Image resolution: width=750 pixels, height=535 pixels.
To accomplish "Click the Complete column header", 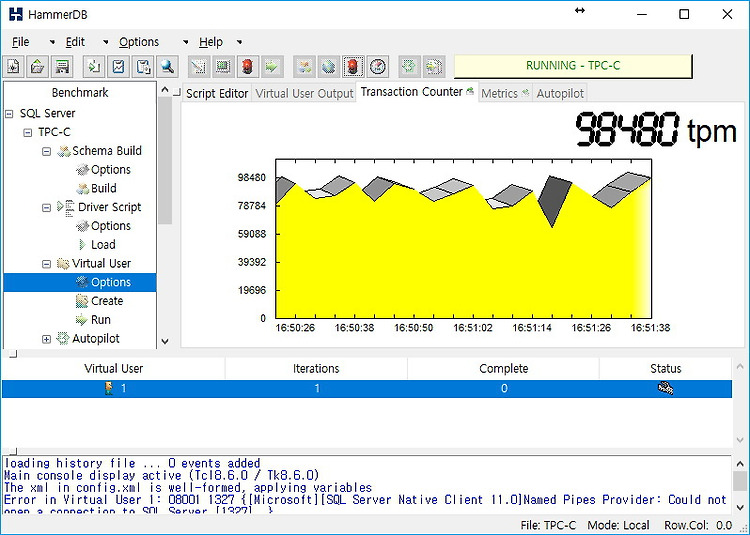I will pos(504,369).
